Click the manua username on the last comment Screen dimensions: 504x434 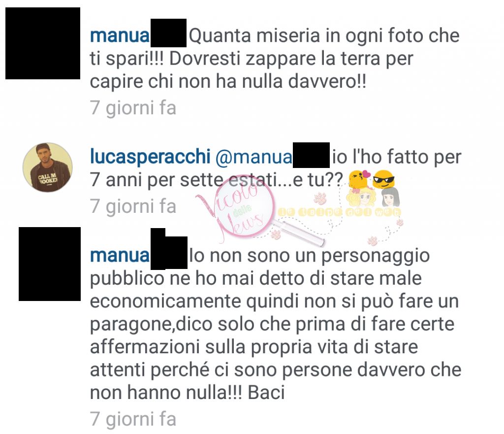pyautogui.click(x=120, y=256)
